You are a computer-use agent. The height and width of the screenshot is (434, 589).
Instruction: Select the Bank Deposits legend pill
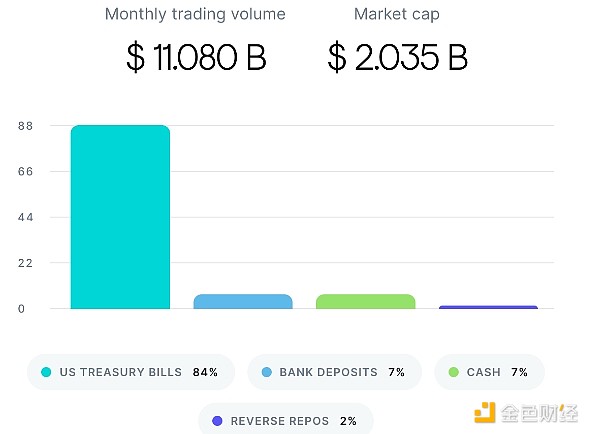334,372
